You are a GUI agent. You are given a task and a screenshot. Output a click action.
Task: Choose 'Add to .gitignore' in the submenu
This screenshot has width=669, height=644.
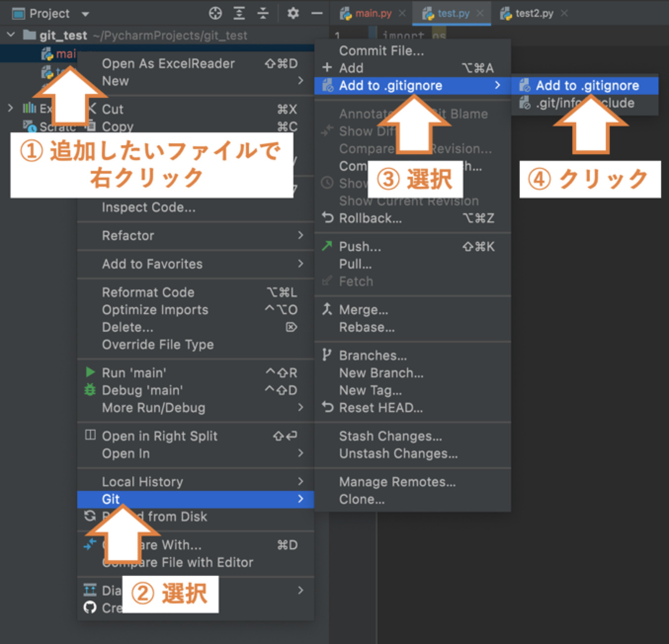pyautogui.click(x=587, y=85)
